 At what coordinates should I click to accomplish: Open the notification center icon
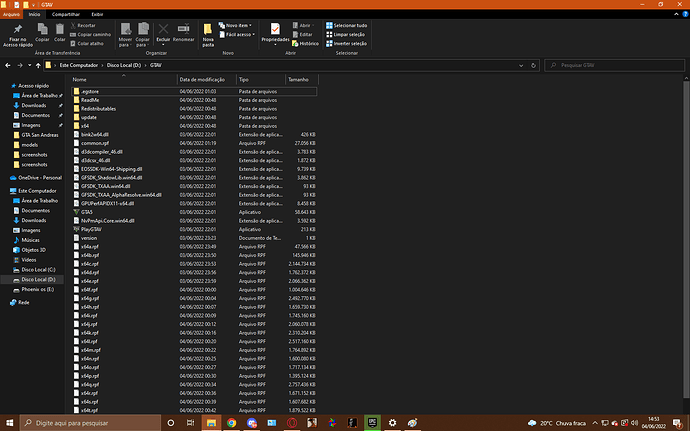coord(678,423)
